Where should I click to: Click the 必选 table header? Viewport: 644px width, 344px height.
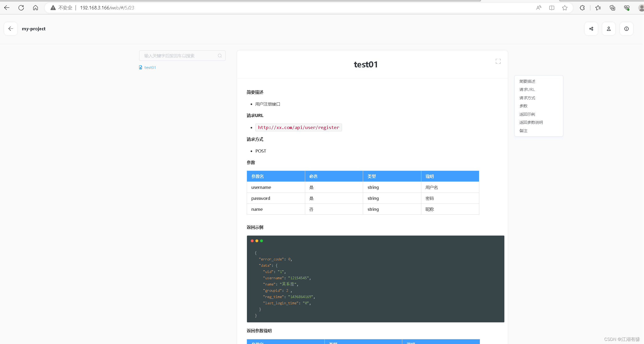[334, 176]
